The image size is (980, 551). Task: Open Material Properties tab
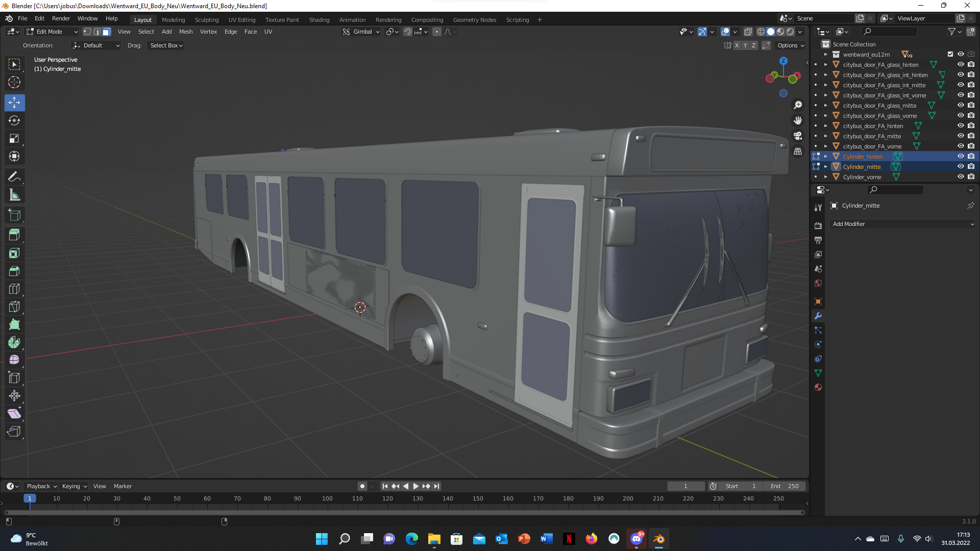point(818,387)
